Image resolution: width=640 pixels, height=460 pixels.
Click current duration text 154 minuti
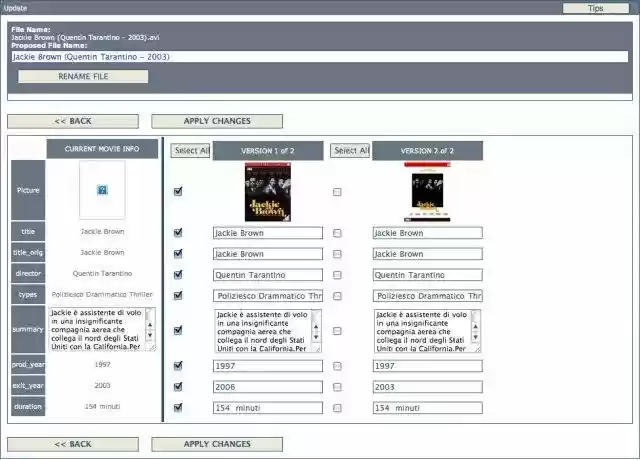click(x=102, y=407)
